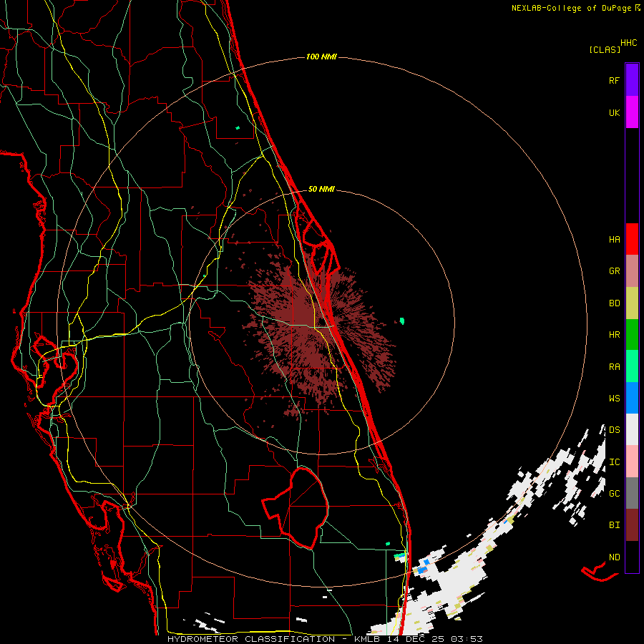
Task: Select the BD yellow legend block
Action: (632, 303)
